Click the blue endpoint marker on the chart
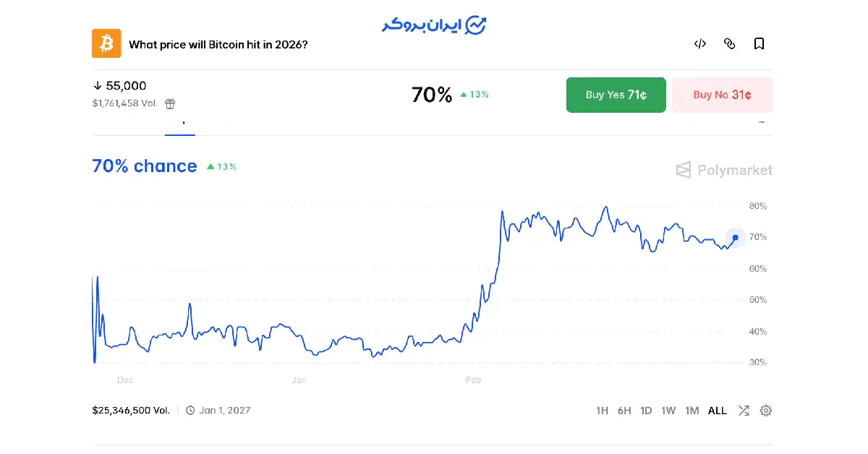Screen dimensions: 868x454 [x=735, y=237]
